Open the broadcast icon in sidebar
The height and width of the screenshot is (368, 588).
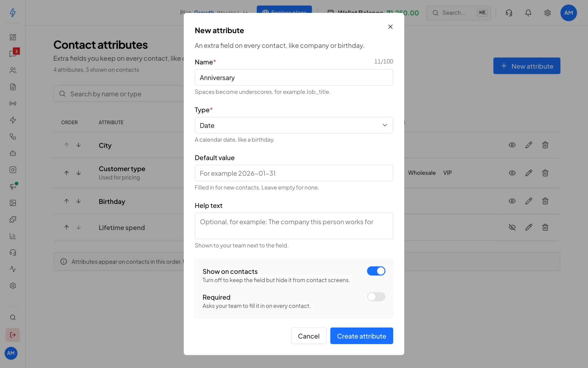(13, 103)
